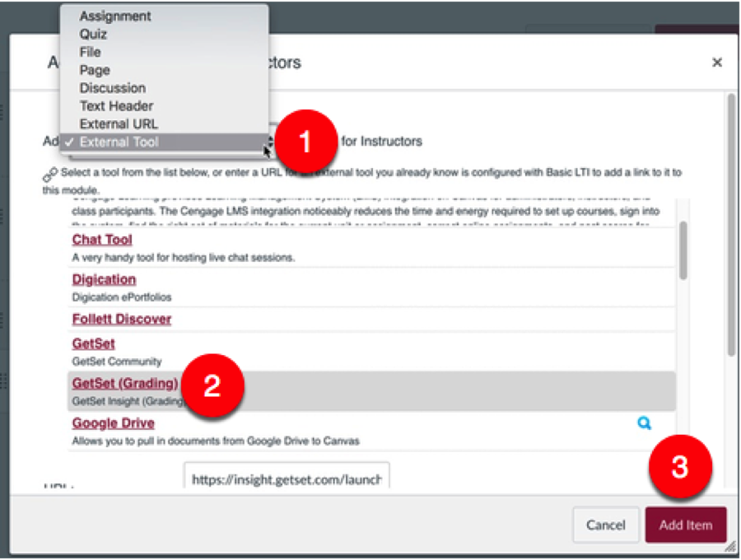Select Discussion in the dropdown list
Image resolution: width=741 pixels, height=560 pixels.
click(114, 88)
